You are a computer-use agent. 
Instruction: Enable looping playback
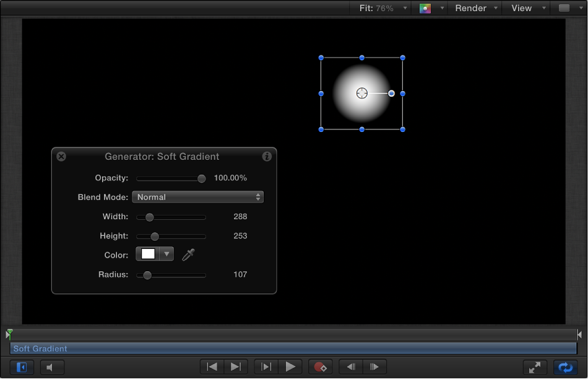pyautogui.click(x=564, y=367)
